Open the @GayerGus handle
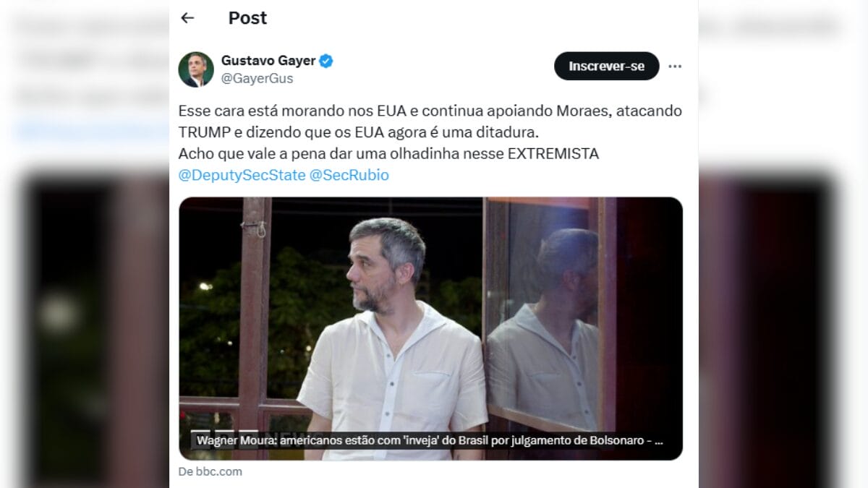 coord(258,79)
